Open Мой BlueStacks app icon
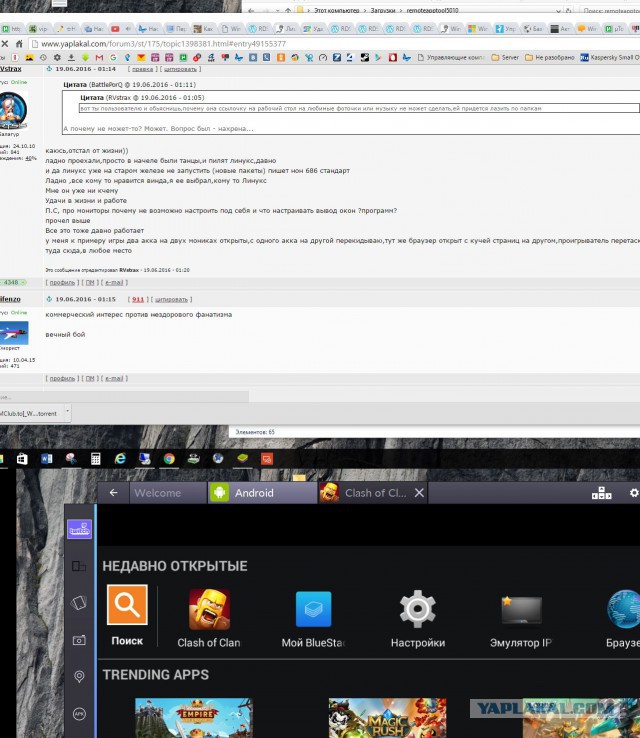640x738 pixels. [313, 619]
